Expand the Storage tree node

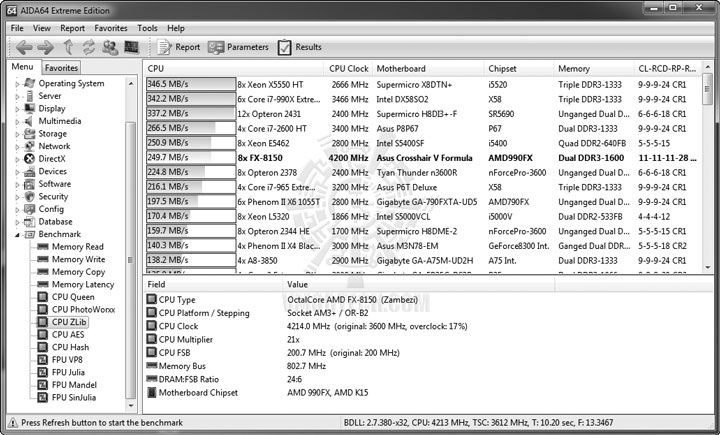tap(17, 135)
